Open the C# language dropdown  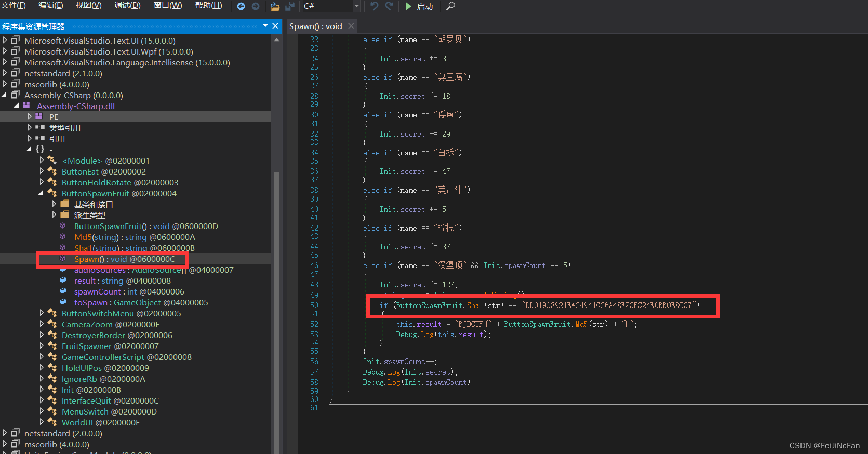coord(356,6)
